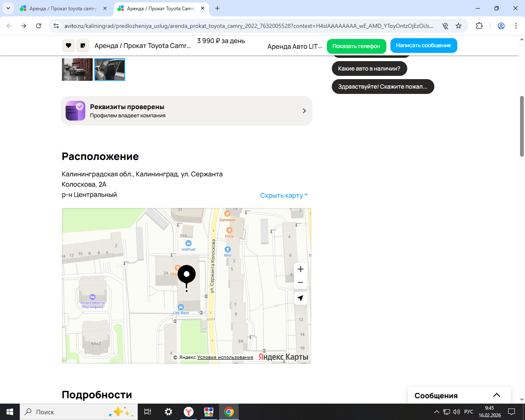Launch Yandex Browser from the taskbar
Image resolution: width=525 pixels, height=420 pixels.
coord(189,412)
